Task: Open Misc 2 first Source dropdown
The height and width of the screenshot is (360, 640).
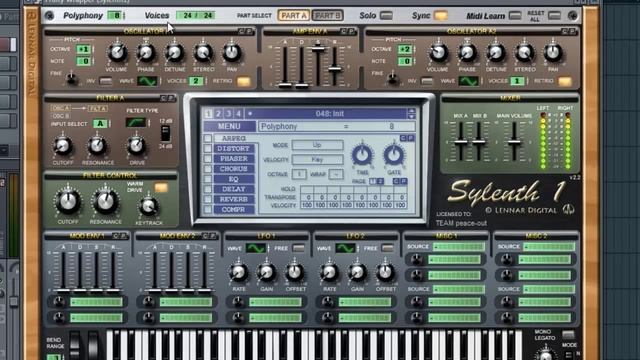Action: coord(549,247)
